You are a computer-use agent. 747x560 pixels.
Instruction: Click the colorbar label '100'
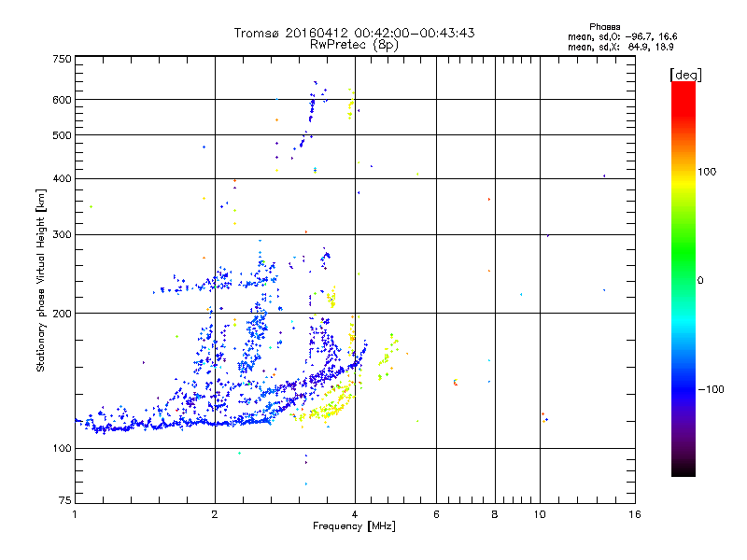click(707, 172)
